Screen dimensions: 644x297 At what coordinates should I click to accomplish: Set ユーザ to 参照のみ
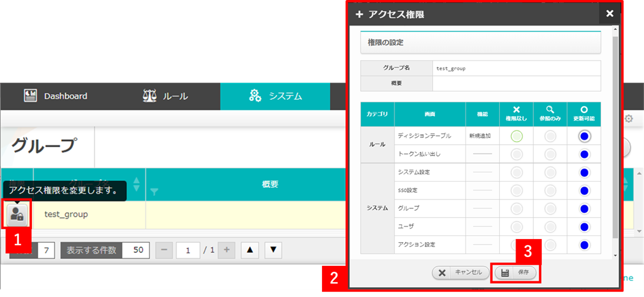[550, 226]
